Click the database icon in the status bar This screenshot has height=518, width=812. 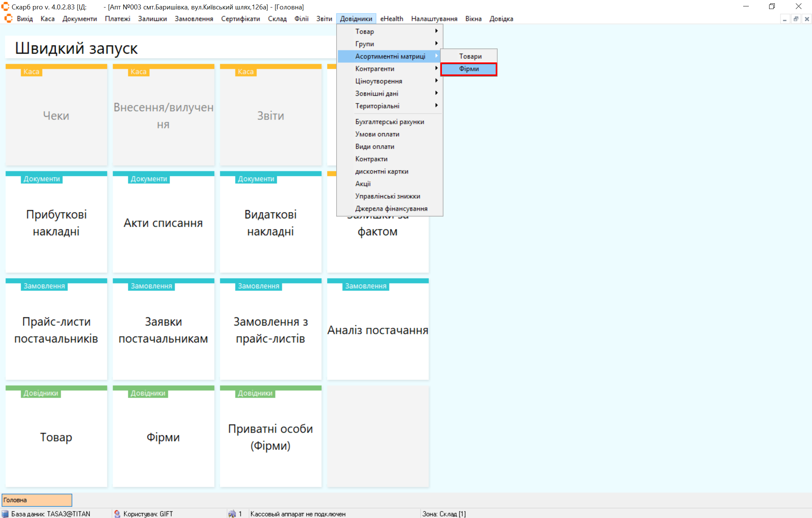5,514
